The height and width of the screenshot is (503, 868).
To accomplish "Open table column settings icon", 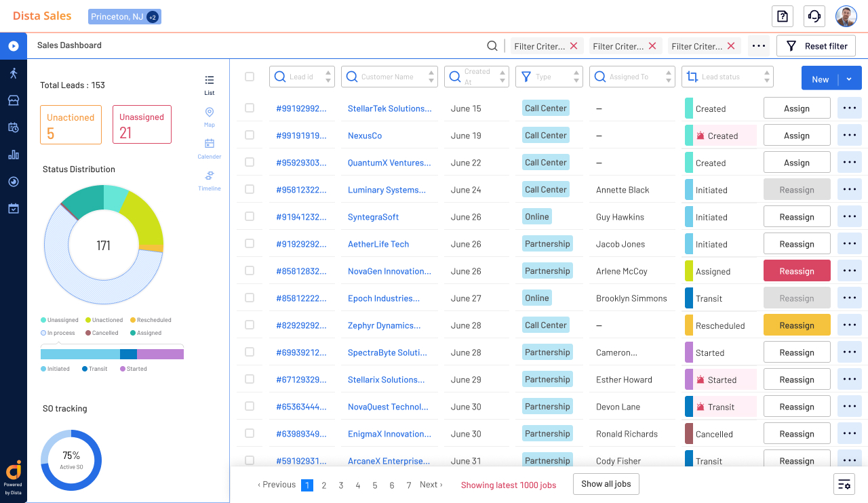I will [844, 484].
